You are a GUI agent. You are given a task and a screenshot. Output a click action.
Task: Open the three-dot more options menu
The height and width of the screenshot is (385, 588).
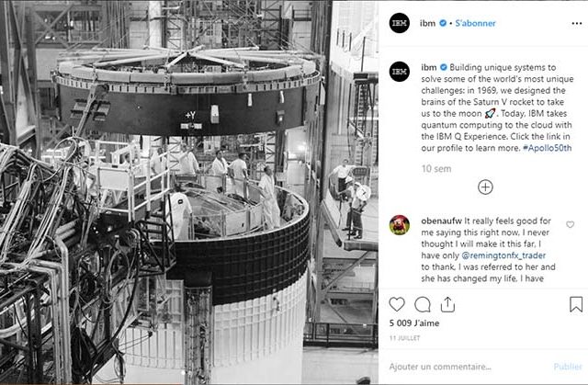[x=577, y=23]
